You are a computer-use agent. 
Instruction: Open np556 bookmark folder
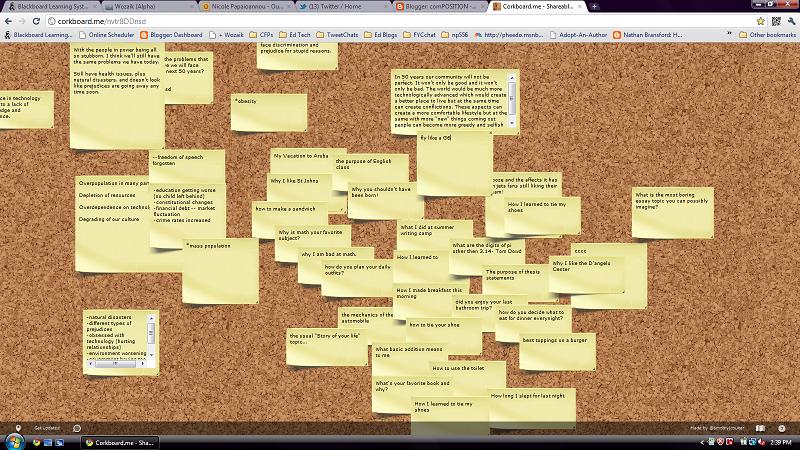[455, 35]
